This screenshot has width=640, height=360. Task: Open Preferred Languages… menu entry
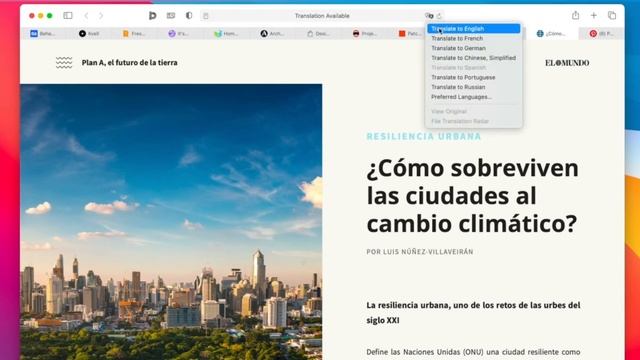click(473, 97)
